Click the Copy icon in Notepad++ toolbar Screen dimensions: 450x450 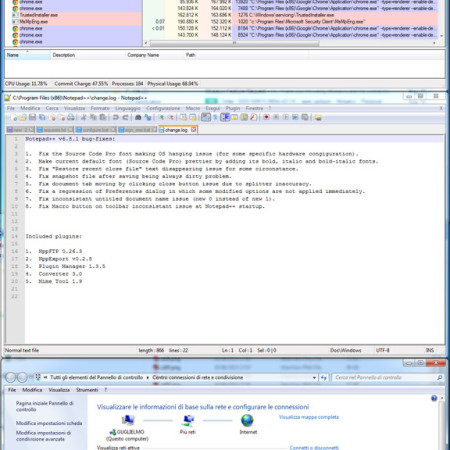point(93,117)
